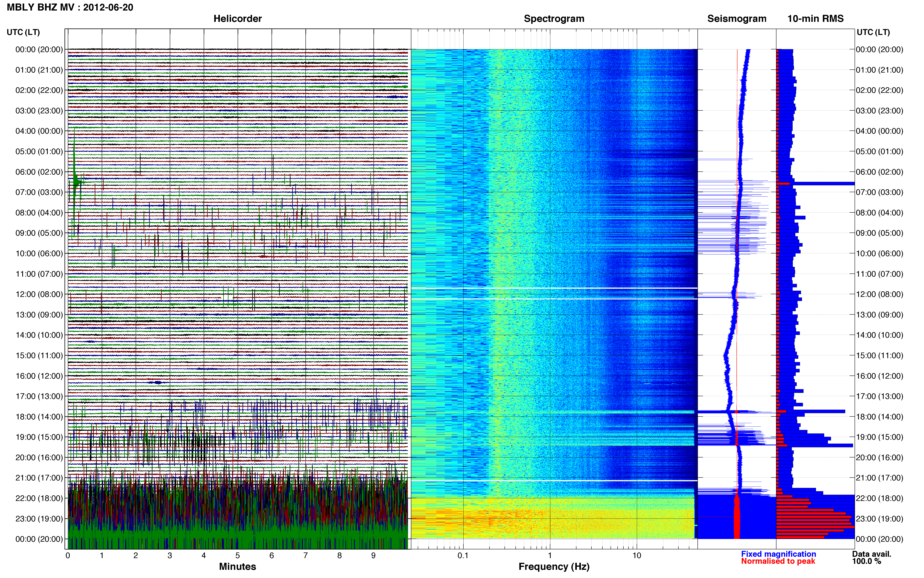924x578 pixels.
Task: Click the 'Seismogram' panel heading
Action: click(736, 18)
